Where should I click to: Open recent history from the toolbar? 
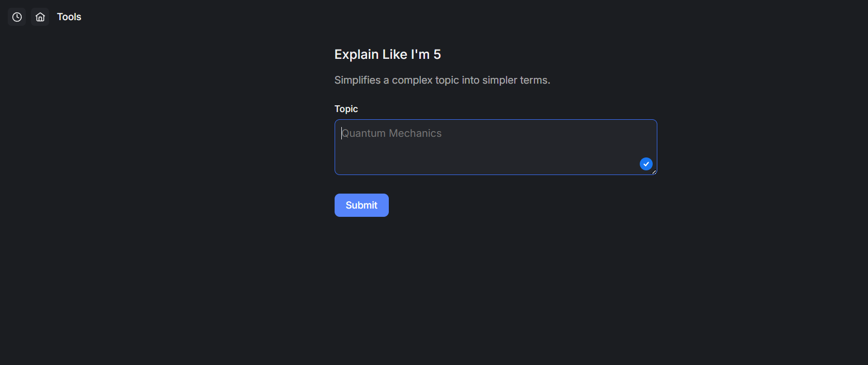point(17,17)
